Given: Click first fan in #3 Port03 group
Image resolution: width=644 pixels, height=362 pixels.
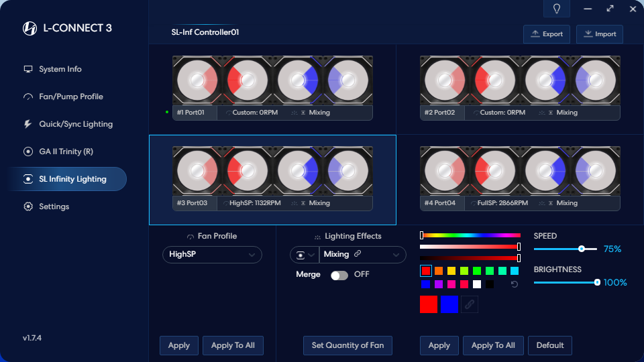Looking at the screenshot, I should [197, 171].
